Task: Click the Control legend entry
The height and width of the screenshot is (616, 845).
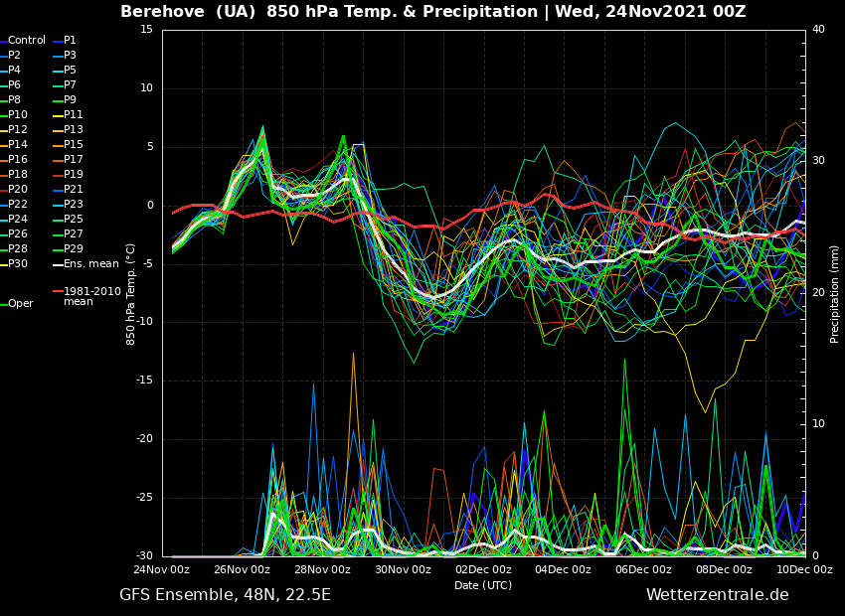Action: tap(26, 41)
